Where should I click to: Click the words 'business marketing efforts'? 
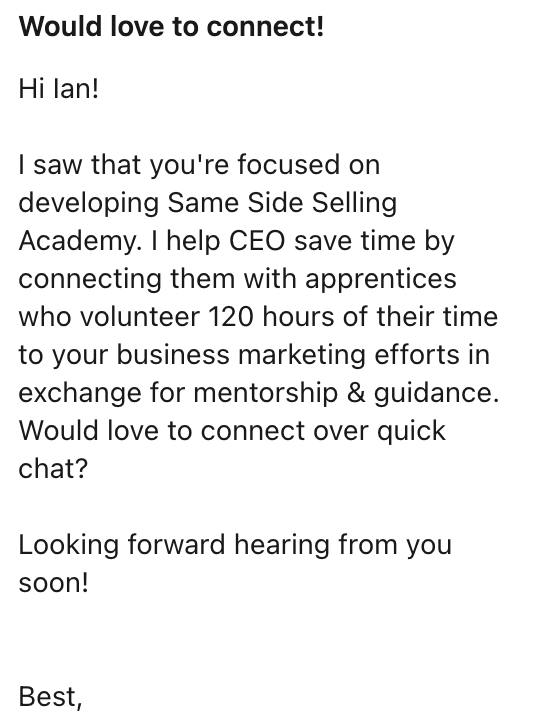click(x=303, y=354)
